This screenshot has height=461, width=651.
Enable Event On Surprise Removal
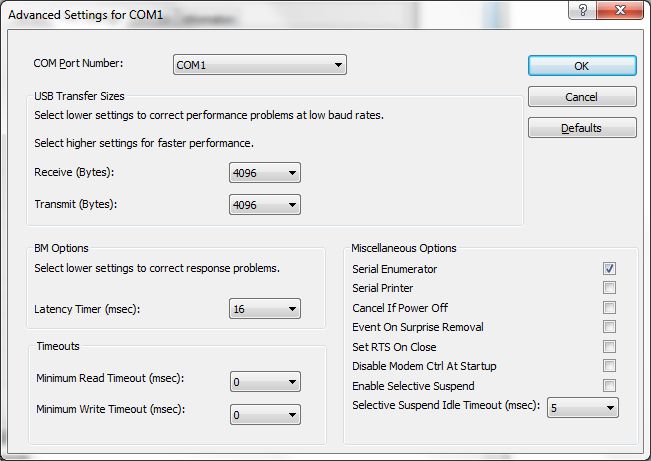(x=609, y=326)
